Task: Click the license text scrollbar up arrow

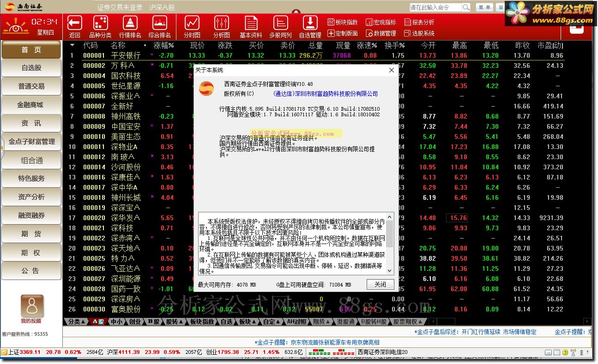Action: click(x=389, y=216)
